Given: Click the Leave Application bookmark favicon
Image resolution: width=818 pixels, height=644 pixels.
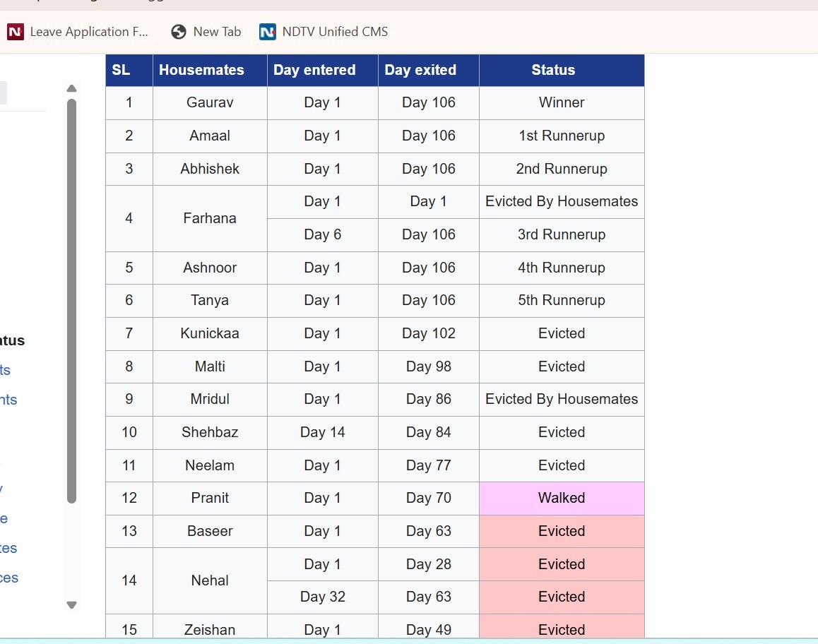Looking at the screenshot, I should coord(15,32).
